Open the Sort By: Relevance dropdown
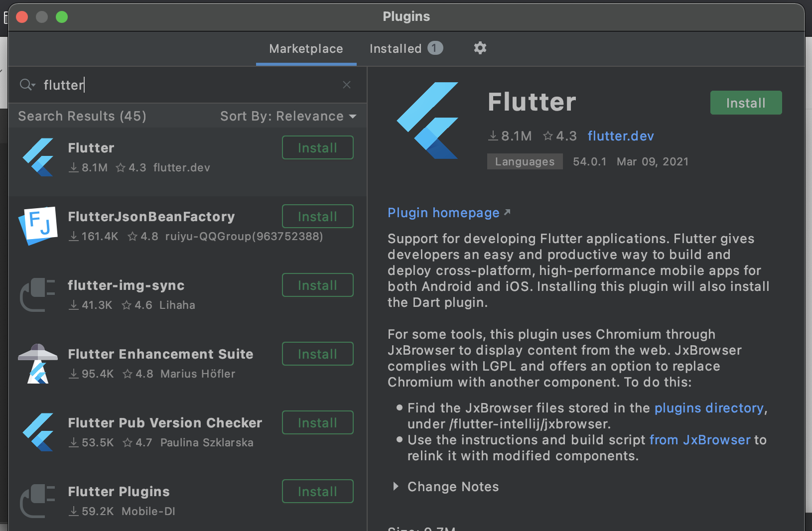 pos(288,116)
